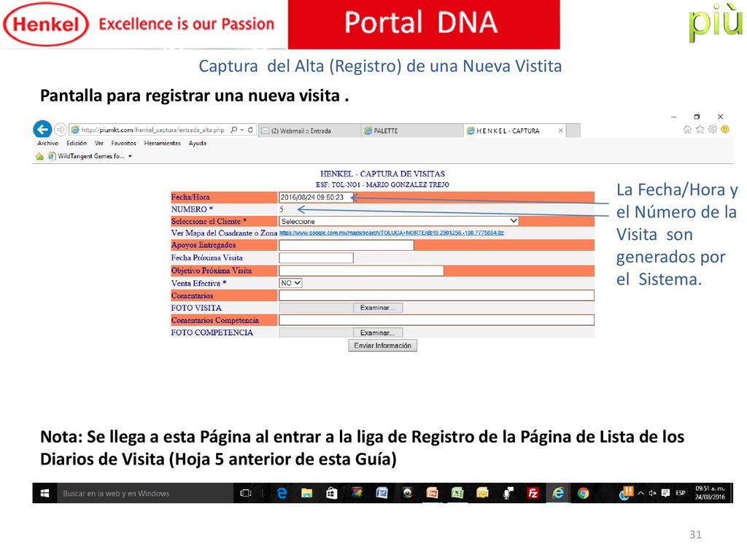
Task: Close the HENKEL - CAPTURA tab
Action: [561, 131]
